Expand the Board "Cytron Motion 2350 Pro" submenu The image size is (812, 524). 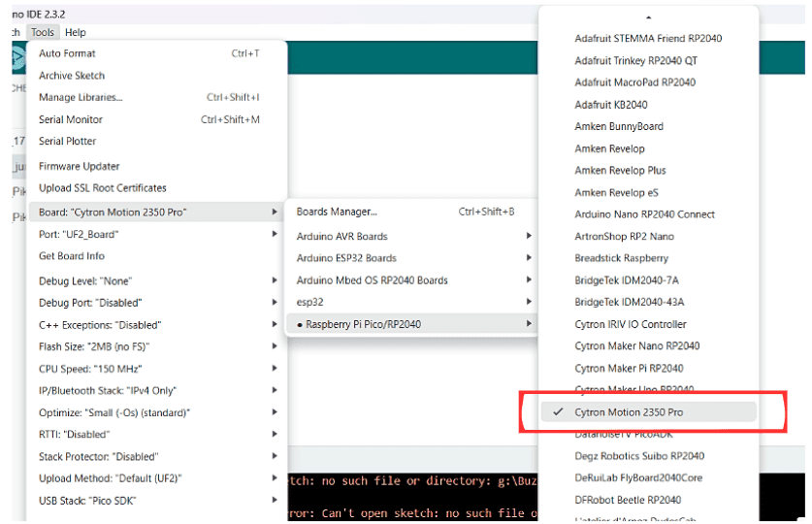click(113, 212)
